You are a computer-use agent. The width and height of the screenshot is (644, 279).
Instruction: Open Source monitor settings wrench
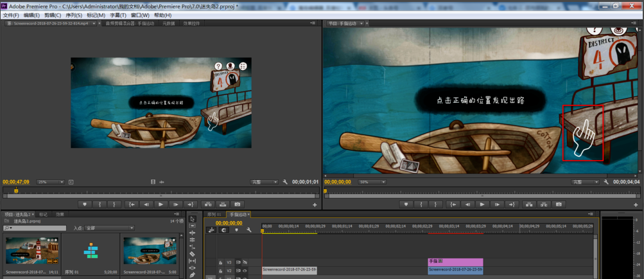[285, 182]
